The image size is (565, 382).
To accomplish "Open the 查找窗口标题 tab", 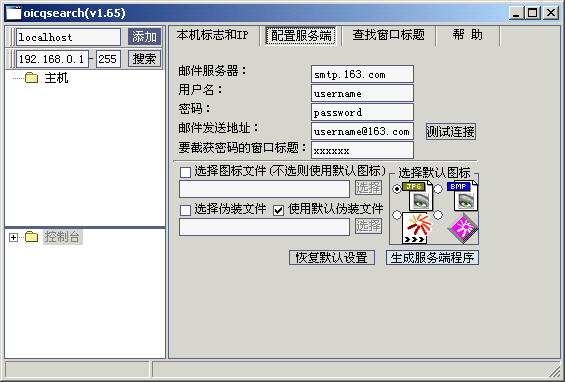I will 388,35.
